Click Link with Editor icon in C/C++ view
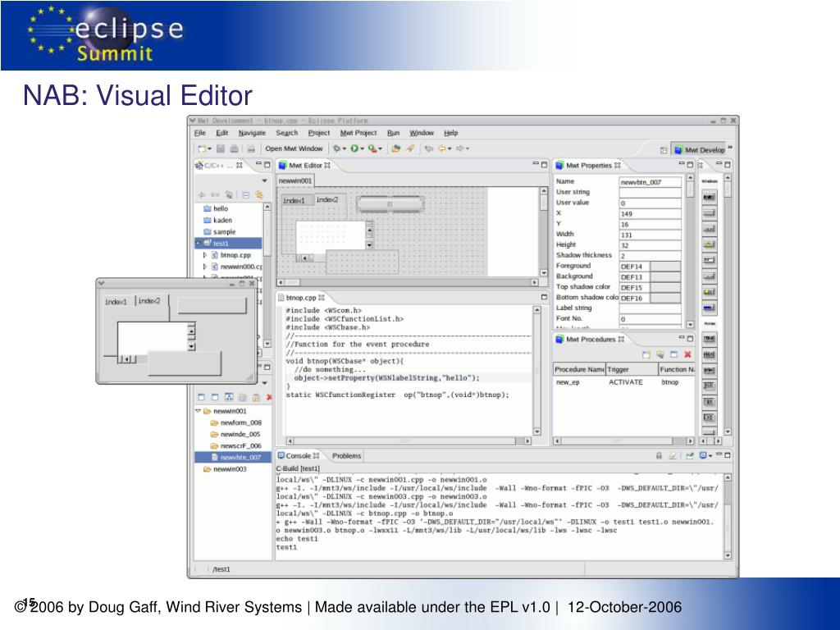This screenshot has height=630, width=840. coord(259,195)
